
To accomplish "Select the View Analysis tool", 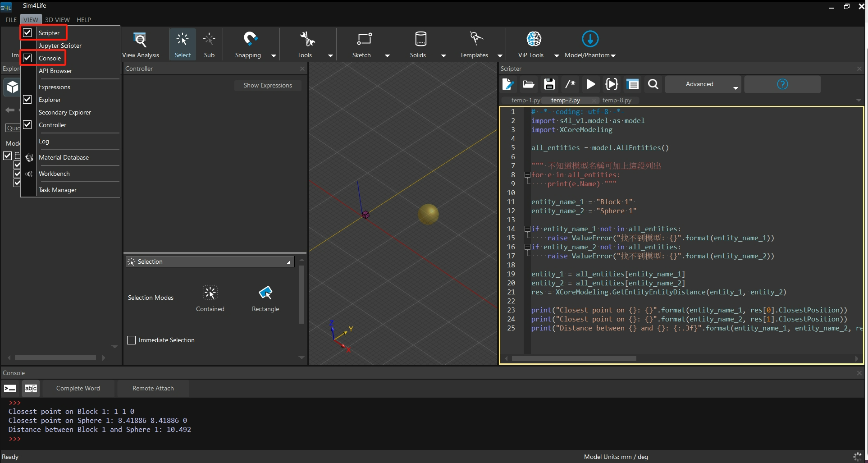I will (x=141, y=45).
